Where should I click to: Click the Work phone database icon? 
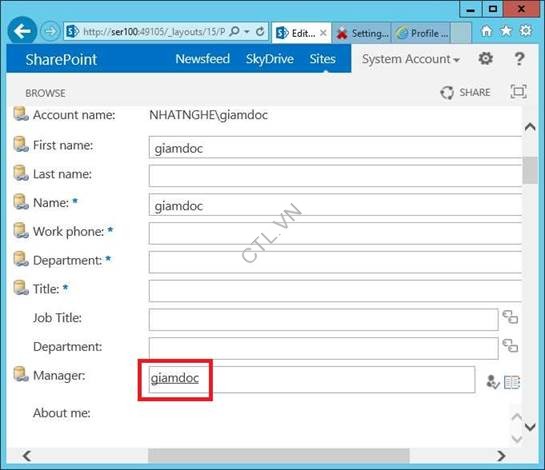pyautogui.click(x=21, y=231)
